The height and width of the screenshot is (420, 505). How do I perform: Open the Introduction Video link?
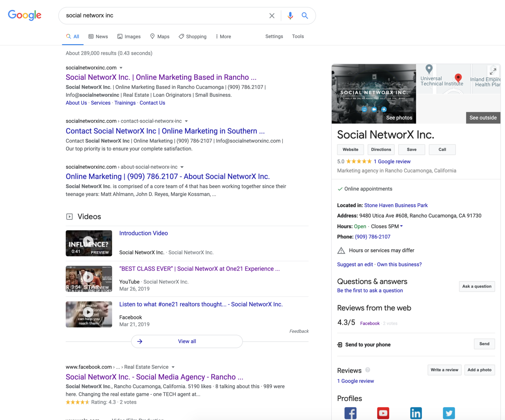pyautogui.click(x=143, y=233)
